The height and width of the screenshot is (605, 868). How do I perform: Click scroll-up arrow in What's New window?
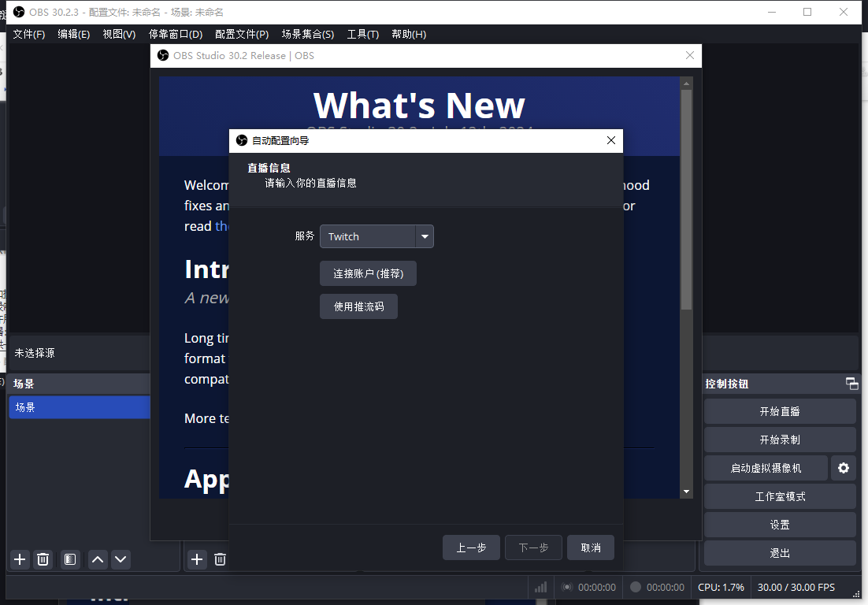(x=686, y=84)
